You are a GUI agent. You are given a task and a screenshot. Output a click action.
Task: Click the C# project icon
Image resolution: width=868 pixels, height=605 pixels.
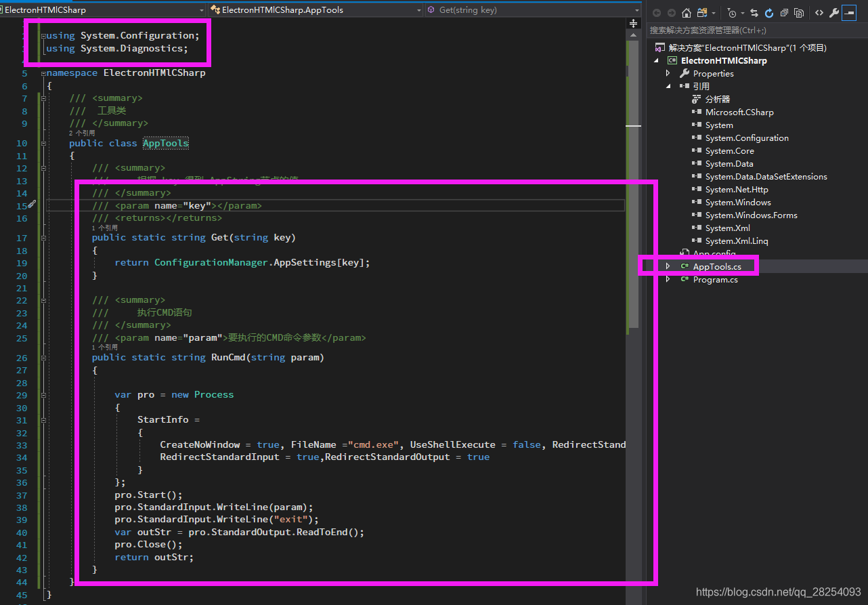tap(672, 61)
